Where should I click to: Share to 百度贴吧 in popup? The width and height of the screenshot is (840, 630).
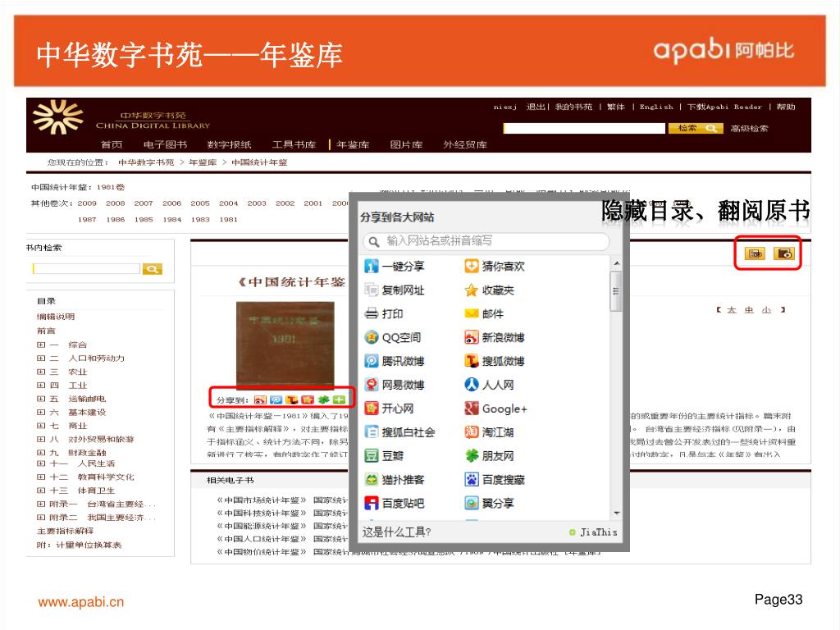[395, 503]
